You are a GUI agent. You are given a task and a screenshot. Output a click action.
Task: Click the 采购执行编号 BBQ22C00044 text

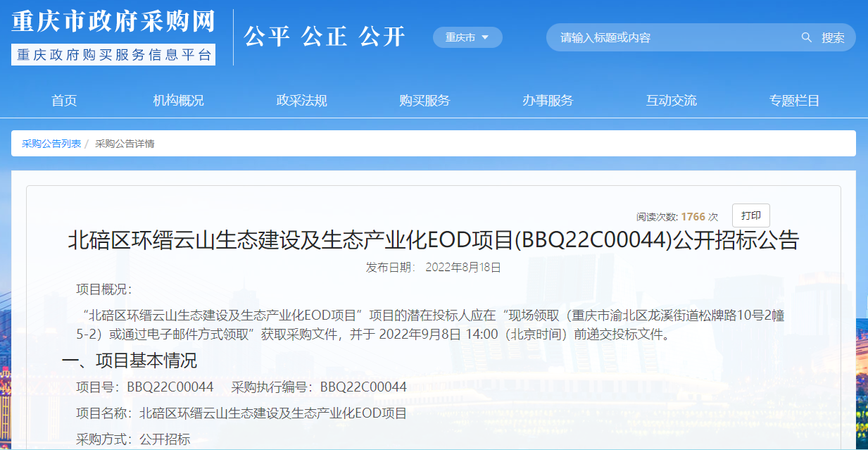[x=319, y=387]
